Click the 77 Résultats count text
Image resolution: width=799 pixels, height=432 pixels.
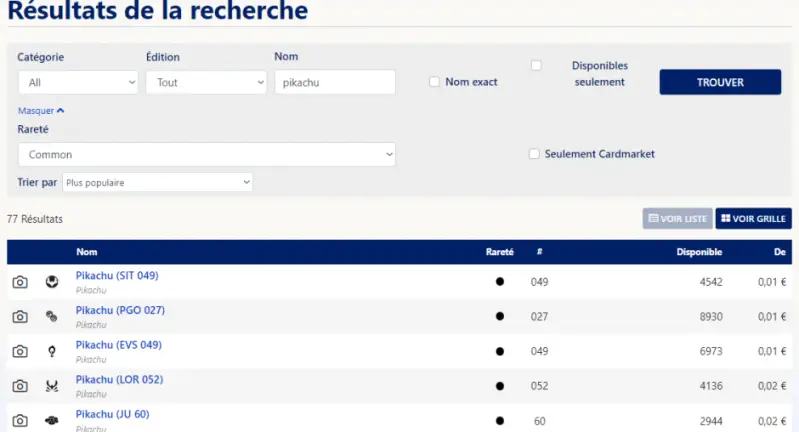(x=35, y=219)
